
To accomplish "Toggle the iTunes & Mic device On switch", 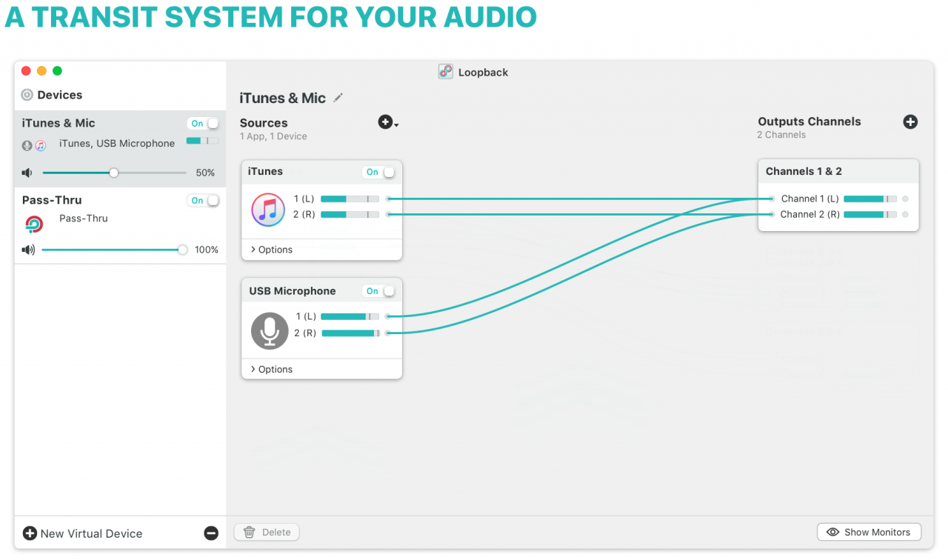I will pos(204,123).
